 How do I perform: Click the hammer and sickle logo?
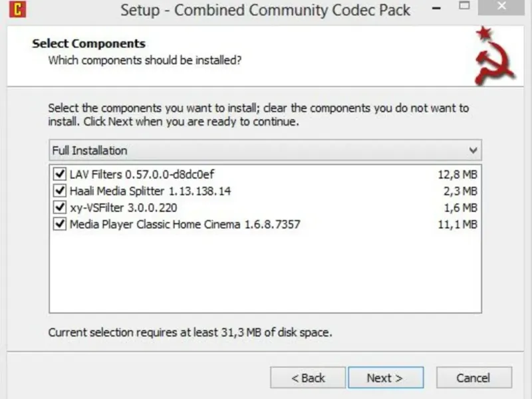point(494,56)
